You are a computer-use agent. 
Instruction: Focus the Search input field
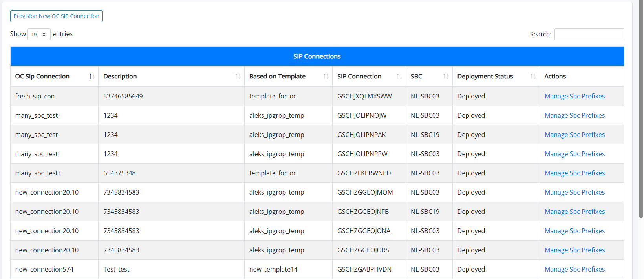(589, 35)
